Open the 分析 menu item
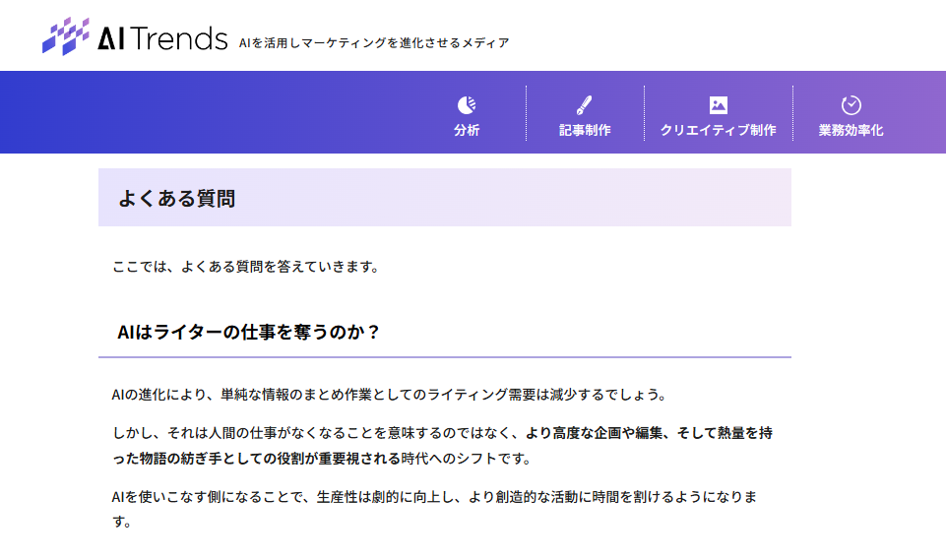 tap(467, 131)
